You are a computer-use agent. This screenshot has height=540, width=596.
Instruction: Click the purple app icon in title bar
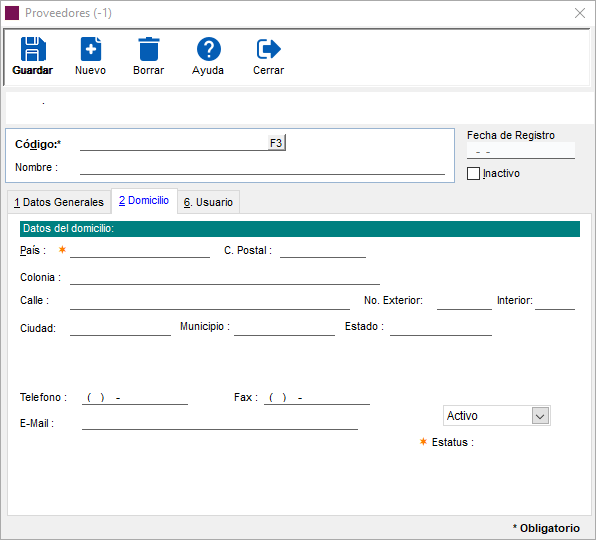[x=12, y=13]
